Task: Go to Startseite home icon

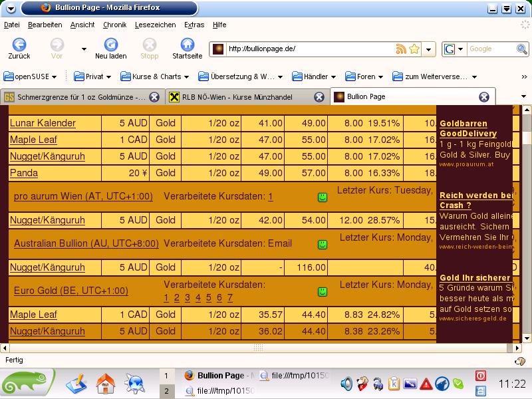Action: pos(187,45)
